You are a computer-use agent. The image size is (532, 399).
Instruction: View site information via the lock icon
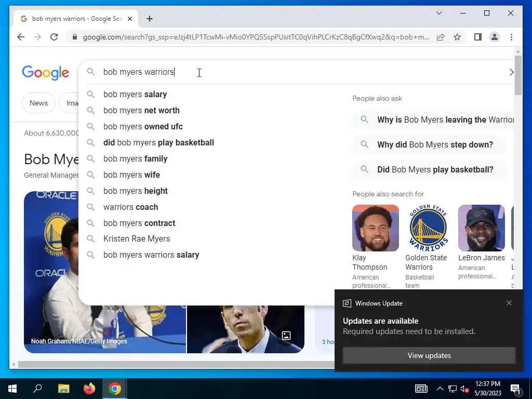click(75, 37)
